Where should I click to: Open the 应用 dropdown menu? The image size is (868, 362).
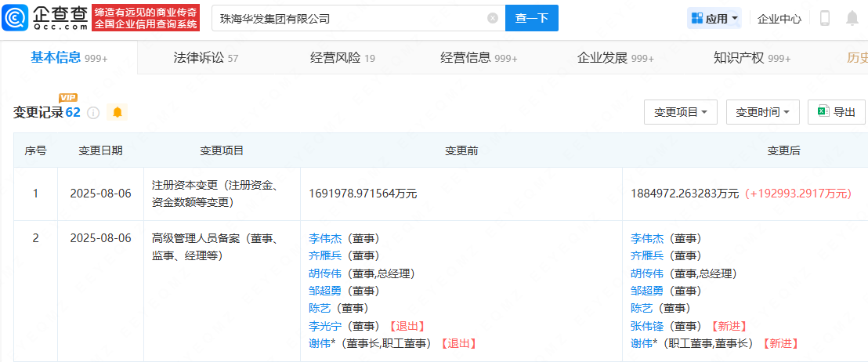tap(714, 18)
